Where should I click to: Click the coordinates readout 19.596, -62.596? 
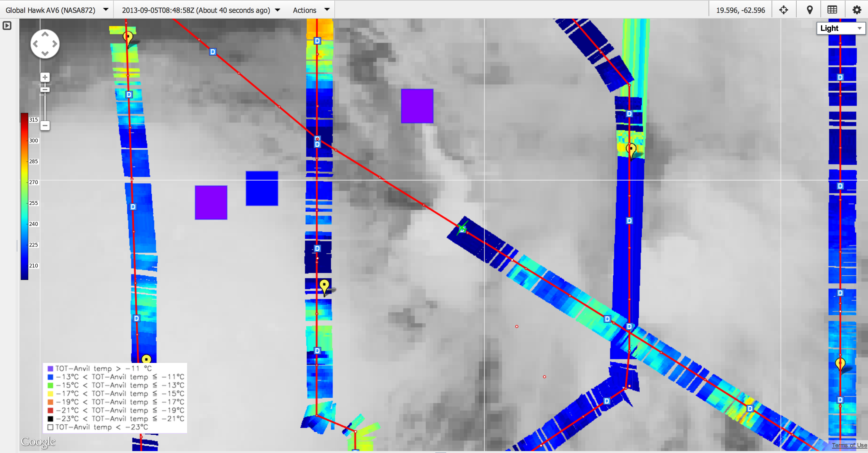(x=740, y=10)
